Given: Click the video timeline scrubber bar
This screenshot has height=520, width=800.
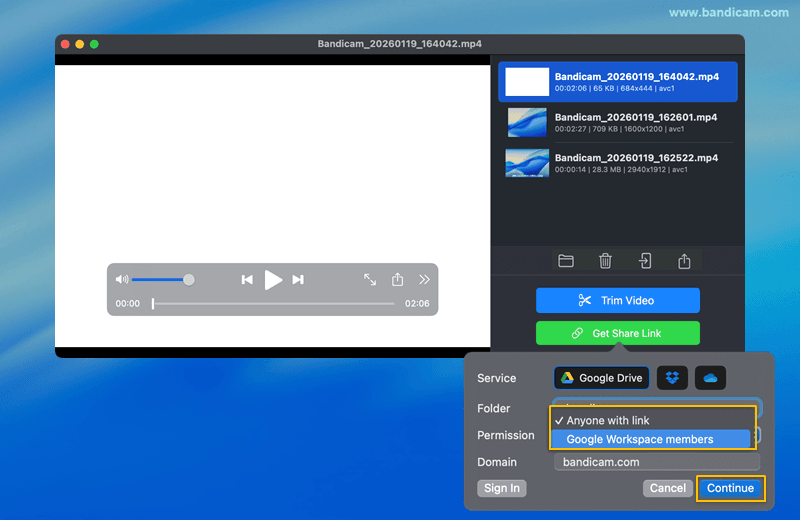Looking at the screenshot, I should pyautogui.click(x=273, y=304).
